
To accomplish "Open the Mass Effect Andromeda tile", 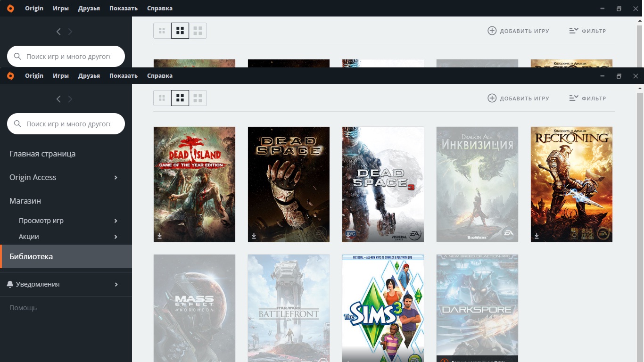I will (194, 308).
